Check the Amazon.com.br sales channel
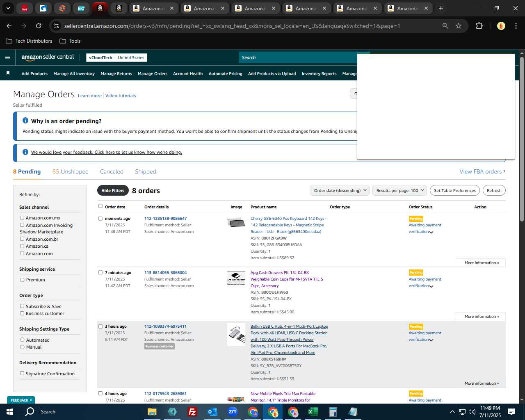Image resolution: width=525 pixels, height=420 pixels. [x=22, y=239]
